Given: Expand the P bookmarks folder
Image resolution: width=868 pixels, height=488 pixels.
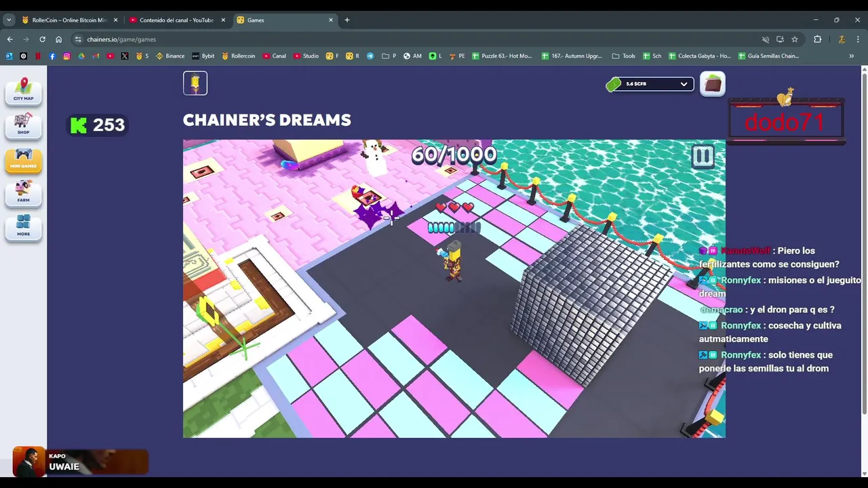Looking at the screenshot, I should (x=389, y=56).
